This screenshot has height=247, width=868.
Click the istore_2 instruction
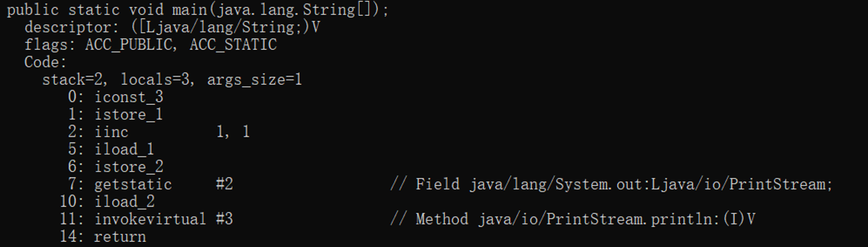coord(129,167)
